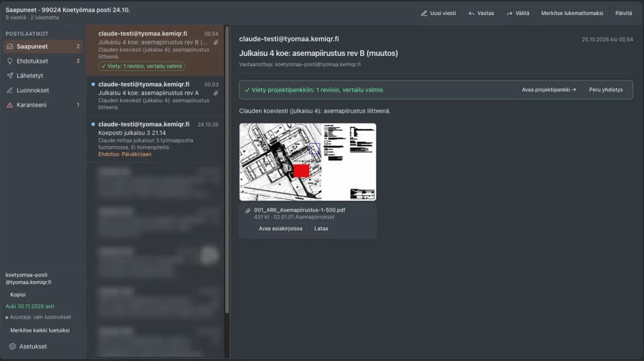Click Avaa asiakirjoissa under the attachment
Image resolution: width=644 pixels, height=361 pixels.
click(x=281, y=228)
